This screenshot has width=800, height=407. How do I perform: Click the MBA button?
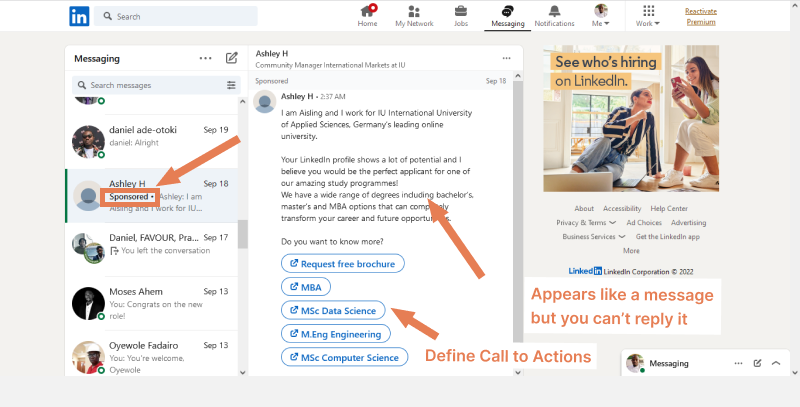click(306, 287)
